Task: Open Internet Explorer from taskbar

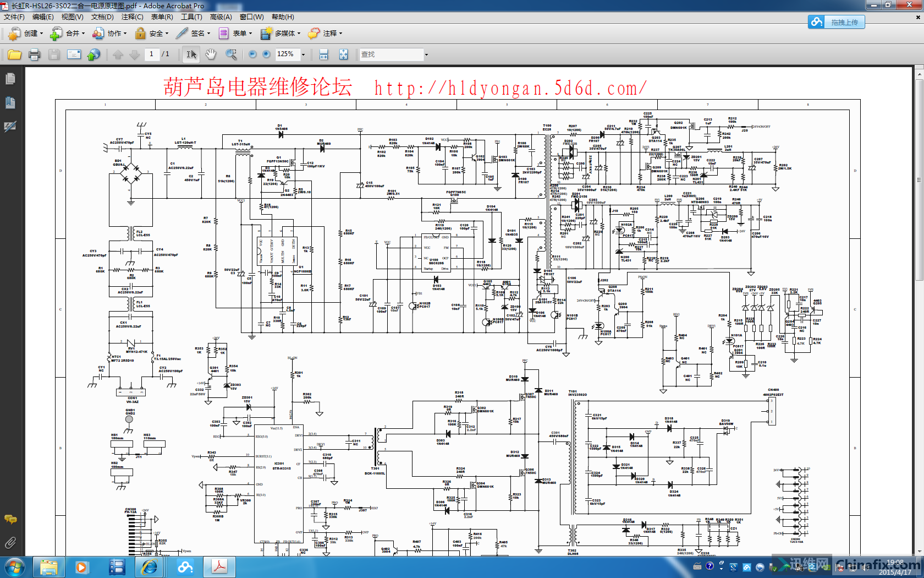Action: pyautogui.click(x=150, y=567)
